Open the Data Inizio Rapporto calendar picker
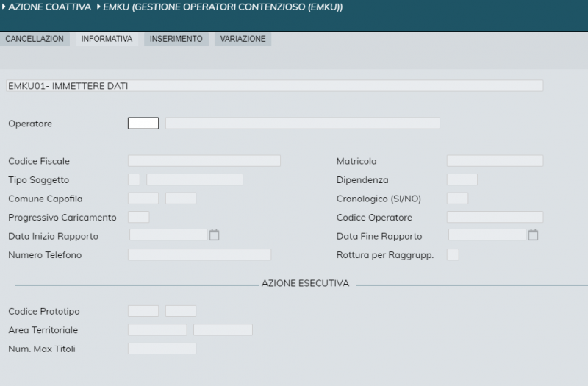 (x=215, y=235)
